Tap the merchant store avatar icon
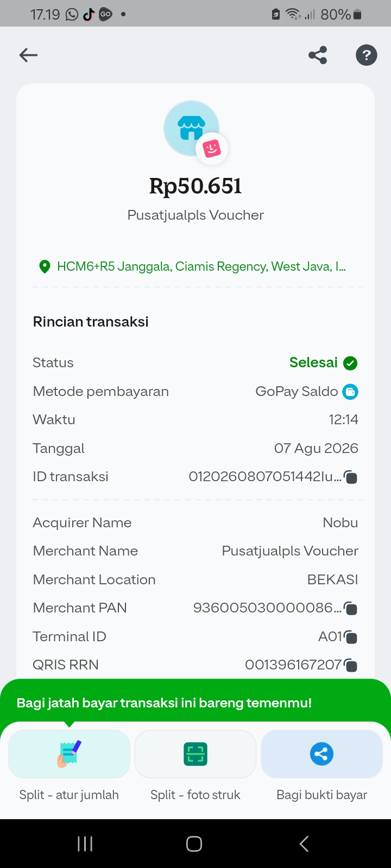Viewport: 391px width, 868px height. click(x=192, y=129)
